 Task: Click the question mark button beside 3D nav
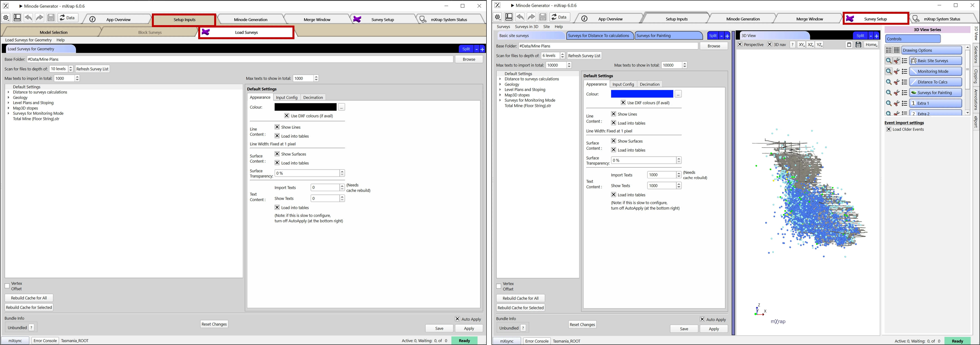pyautogui.click(x=792, y=45)
